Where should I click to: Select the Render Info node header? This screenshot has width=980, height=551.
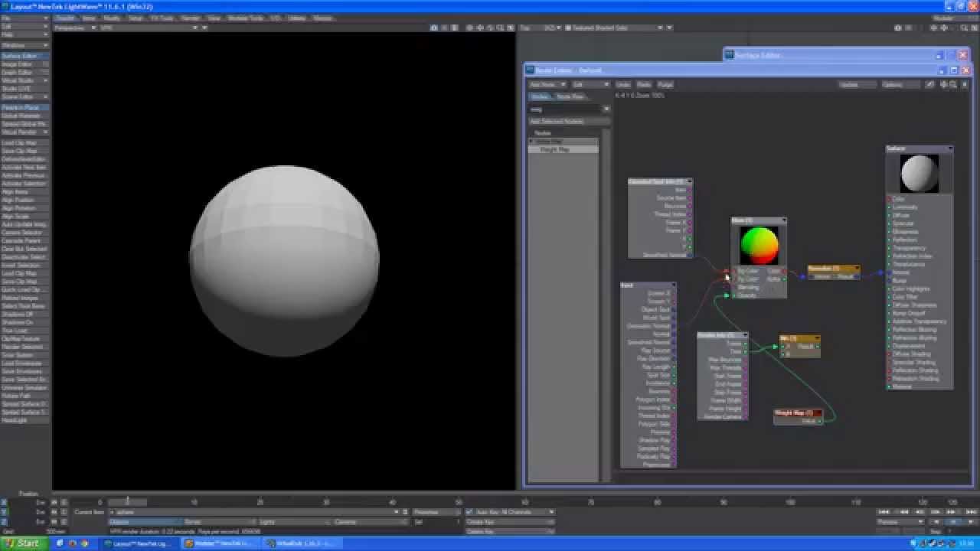722,335
